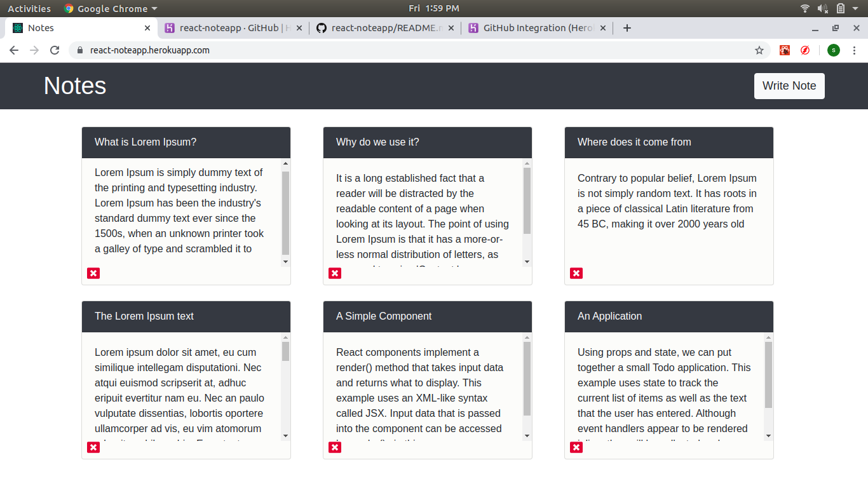The image size is (868, 488).
Task: Click scroll-up arrow in 'The Lorem Ipsum text' note
Action: tap(285, 337)
